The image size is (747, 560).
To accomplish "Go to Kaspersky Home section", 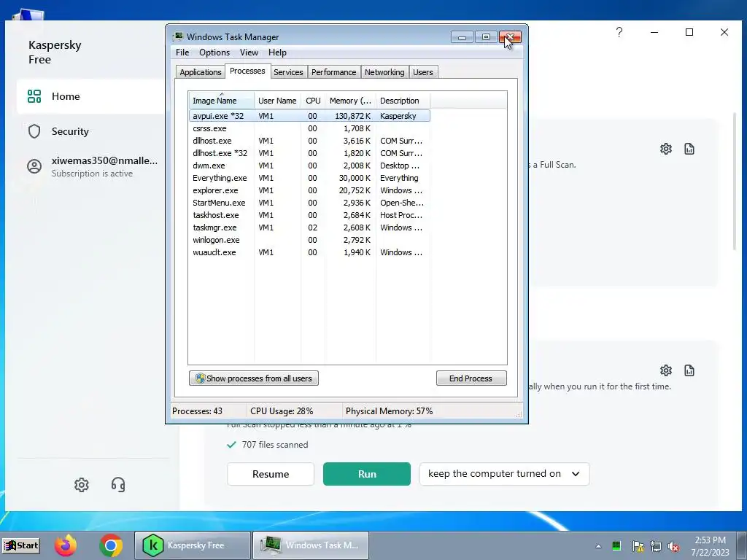I will click(90, 96).
